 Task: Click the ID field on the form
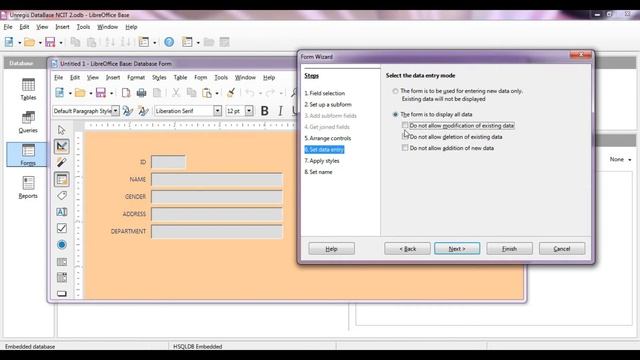pyautogui.click(x=168, y=162)
